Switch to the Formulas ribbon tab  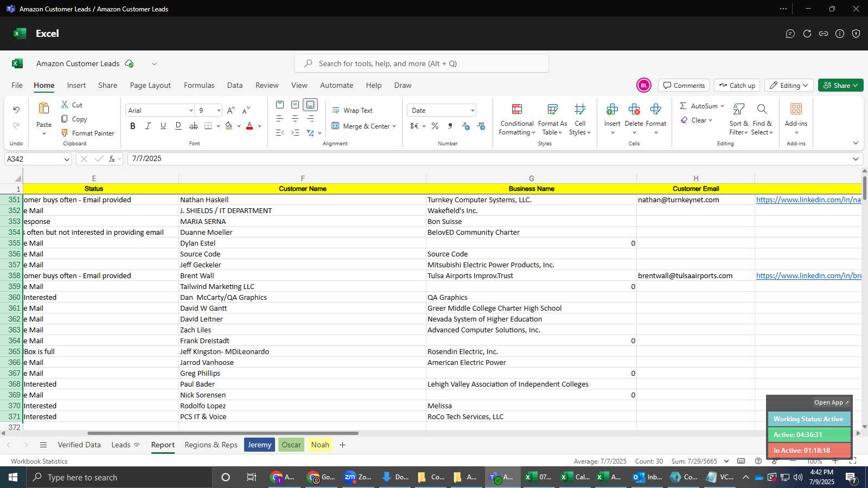tap(199, 85)
